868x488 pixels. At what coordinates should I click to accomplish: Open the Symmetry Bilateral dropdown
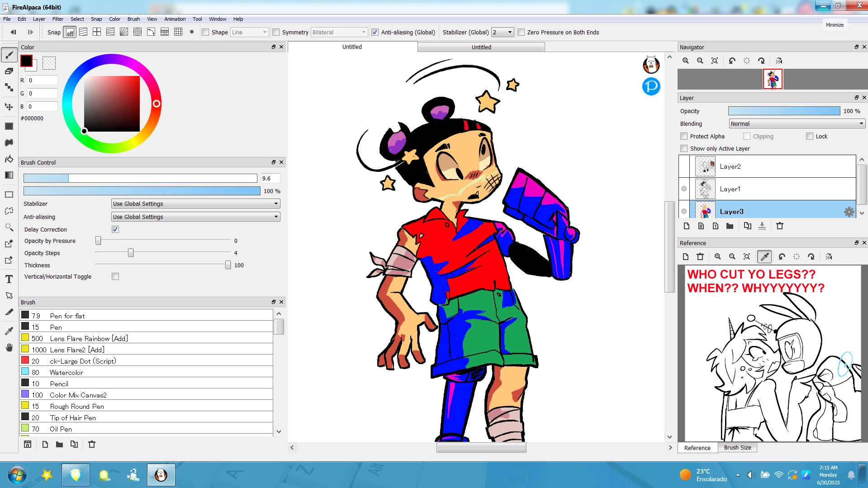point(339,32)
